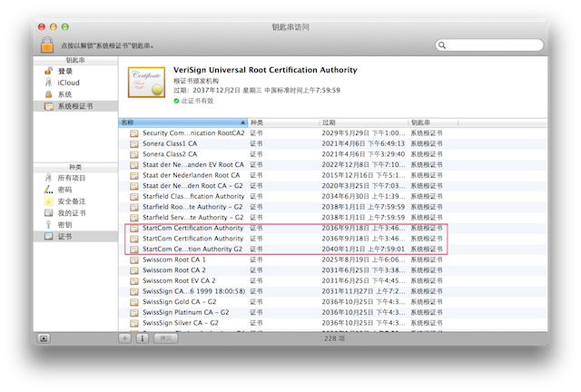Toggle sidebar view button at bottom left
This screenshot has height=392, width=581.
click(44, 338)
